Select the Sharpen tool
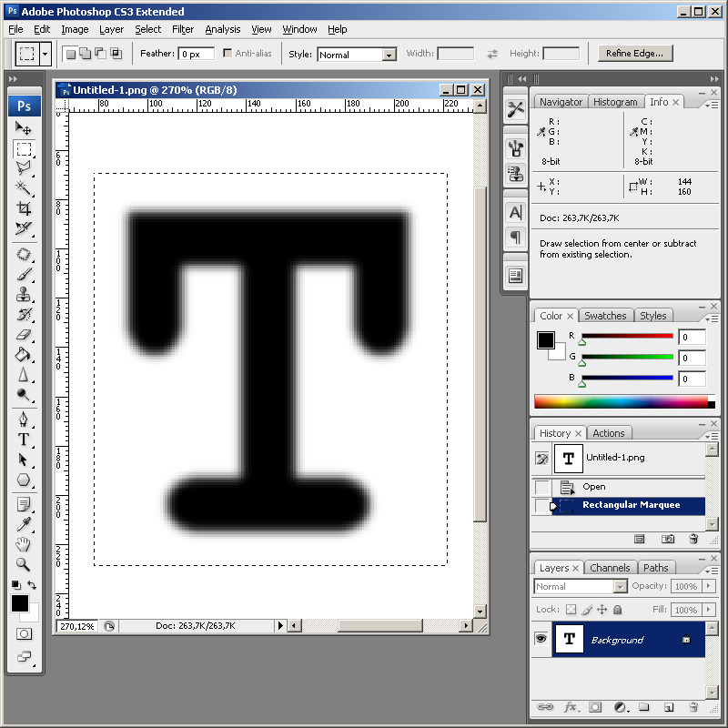 pos(24,374)
